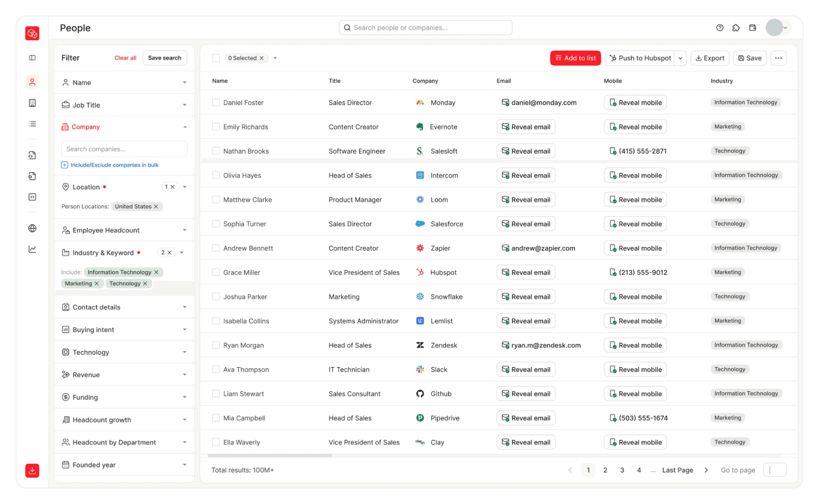This screenshot has width=819, height=504.
Task: Reveal email for Emily Richards
Action: tap(526, 127)
